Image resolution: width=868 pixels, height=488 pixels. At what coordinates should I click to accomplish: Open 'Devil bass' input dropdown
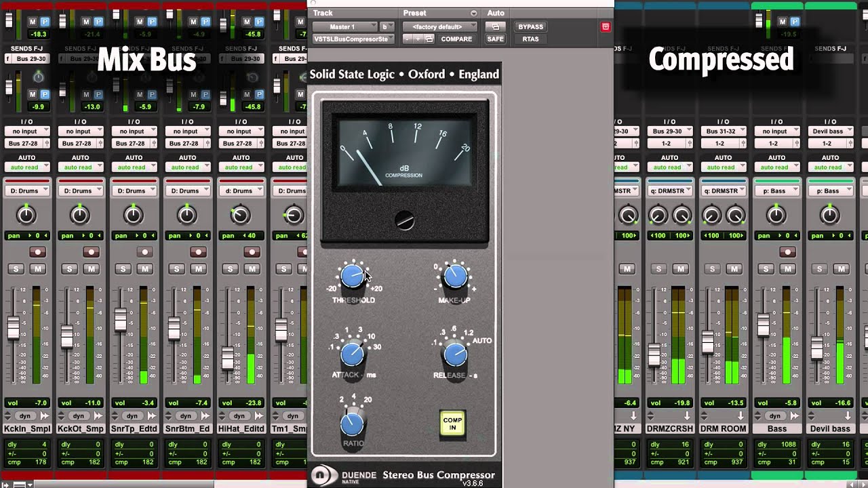[830, 131]
